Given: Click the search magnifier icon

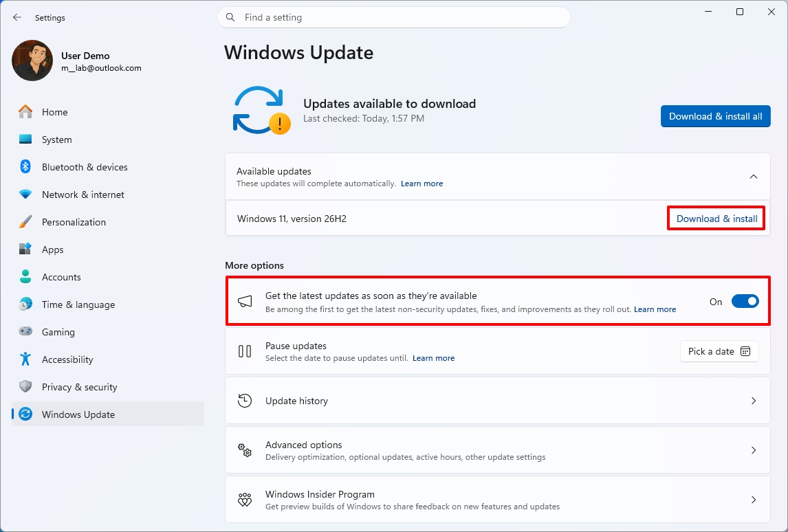Looking at the screenshot, I should coord(230,17).
